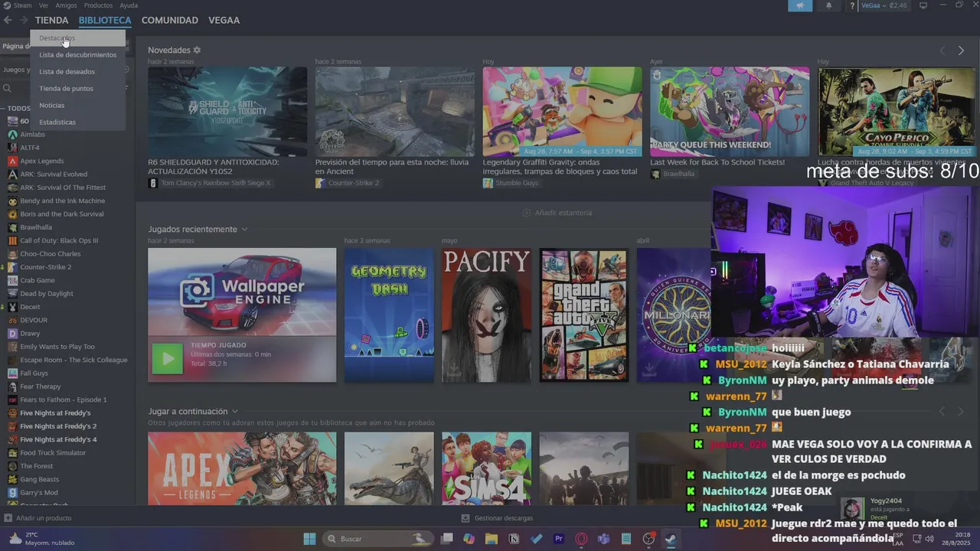
Task: Click Añadir estantería
Action: [x=557, y=213]
